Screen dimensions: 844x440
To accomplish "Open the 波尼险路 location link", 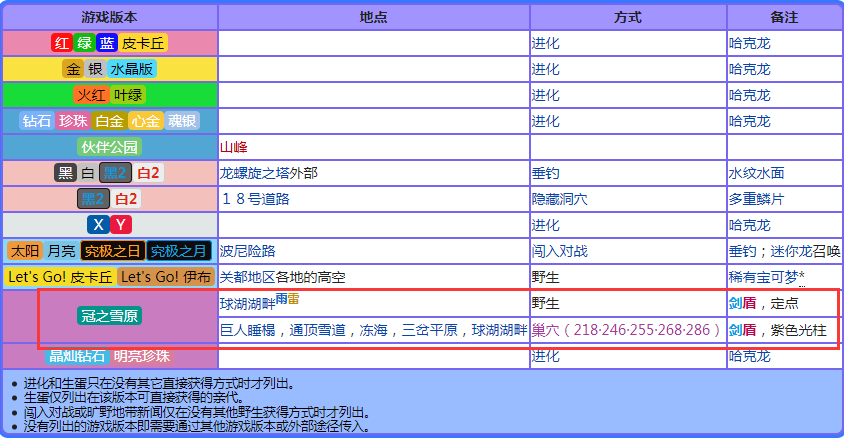I will click(248, 251).
